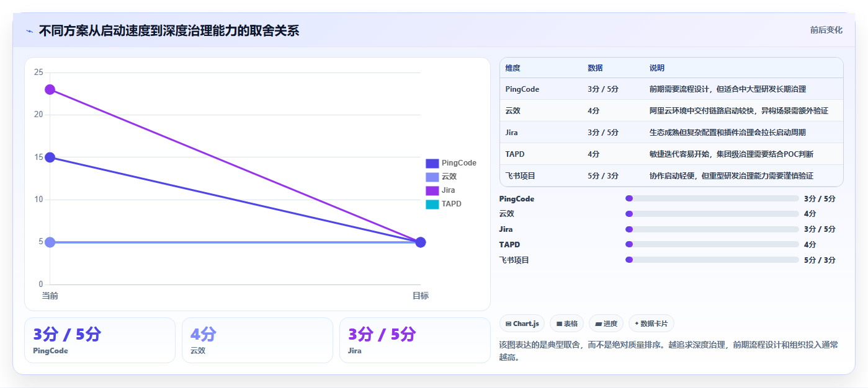Select the 飞书项目 table row cell
This screenshot has width=868, height=388.
[x=521, y=176]
